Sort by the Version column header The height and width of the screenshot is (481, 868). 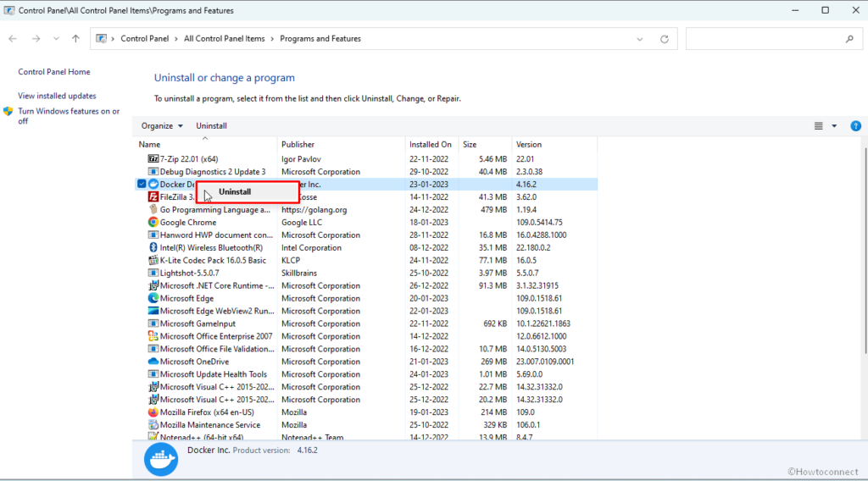[554, 144]
